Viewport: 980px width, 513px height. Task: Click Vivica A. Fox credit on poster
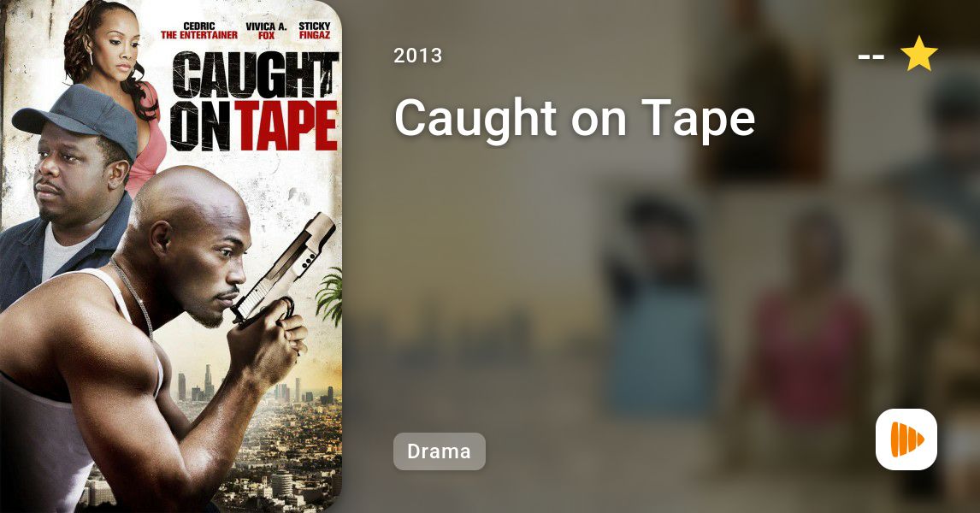point(266,31)
